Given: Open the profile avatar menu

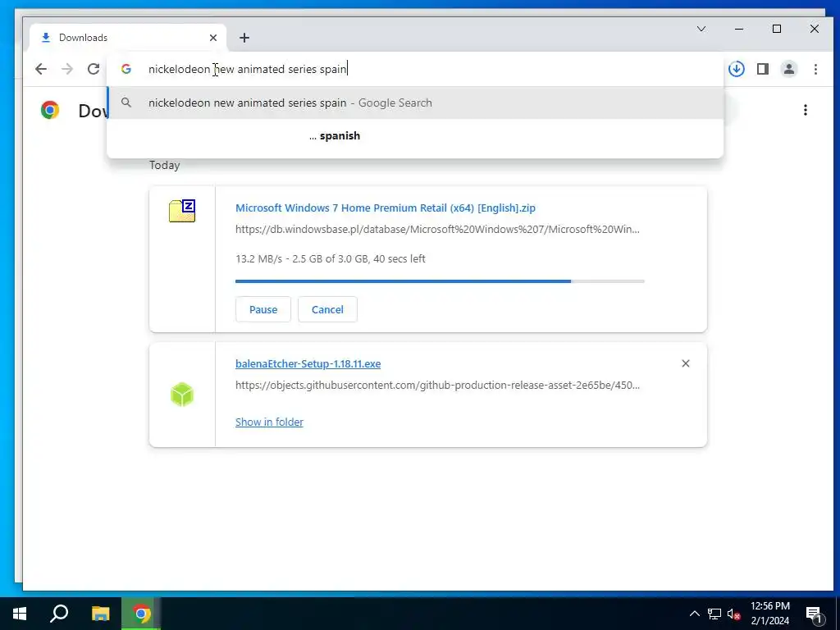Looking at the screenshot, I should tap(789, 69).
